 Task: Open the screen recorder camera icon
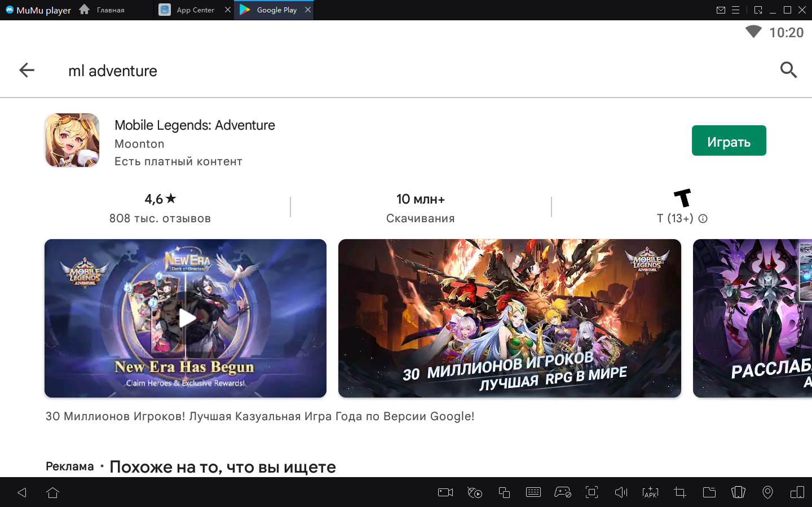click(445, 492)
